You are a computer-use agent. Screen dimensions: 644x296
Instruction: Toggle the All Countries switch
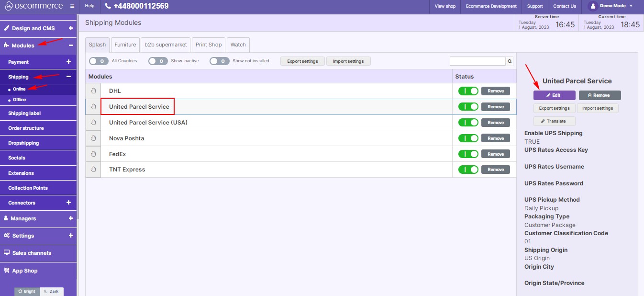coord(99,61)
